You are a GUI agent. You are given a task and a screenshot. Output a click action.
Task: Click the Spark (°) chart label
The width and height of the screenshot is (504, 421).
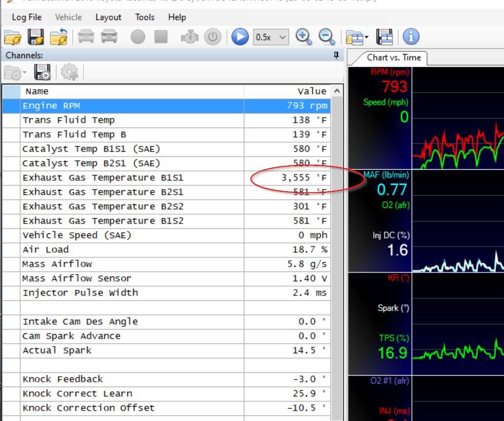[x=393, y=308]
